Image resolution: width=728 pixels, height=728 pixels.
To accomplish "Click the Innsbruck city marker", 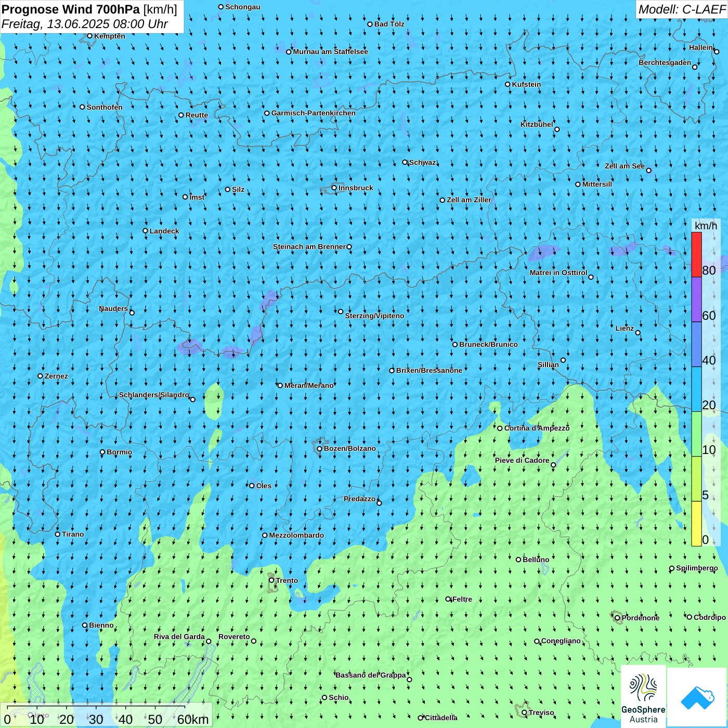I will 334,188.
